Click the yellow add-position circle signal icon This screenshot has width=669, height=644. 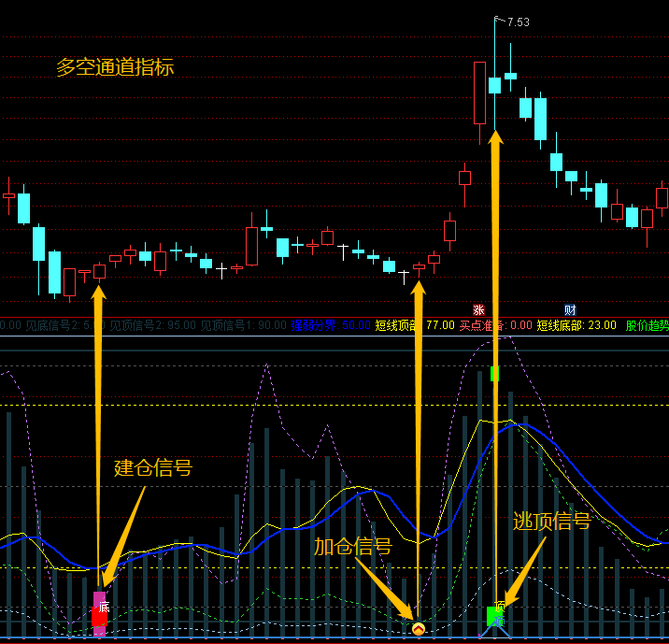[419, 628]
